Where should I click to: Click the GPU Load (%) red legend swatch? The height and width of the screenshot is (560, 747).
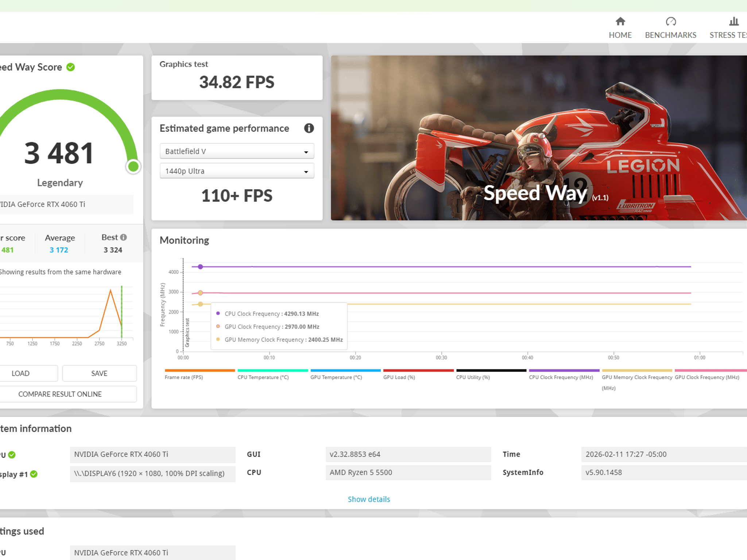click(x=418, y=370)
